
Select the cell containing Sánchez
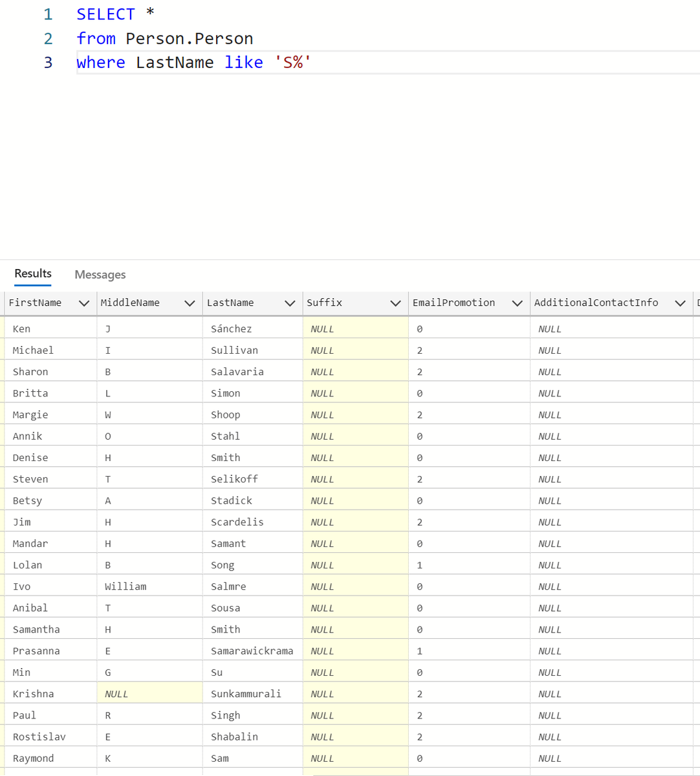pyautogui.click(x=252, y=329)
